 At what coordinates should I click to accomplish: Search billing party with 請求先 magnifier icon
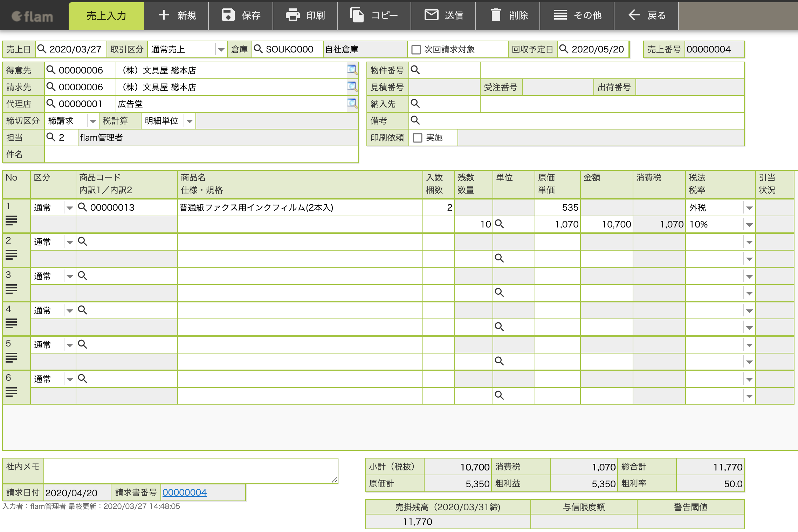coord(51,86)
